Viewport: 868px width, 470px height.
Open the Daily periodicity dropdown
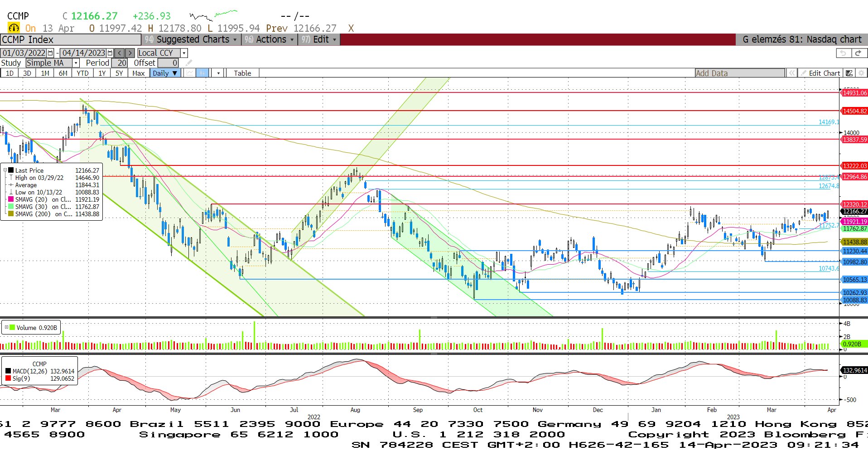pyautogui.click(x=165, y=73)
